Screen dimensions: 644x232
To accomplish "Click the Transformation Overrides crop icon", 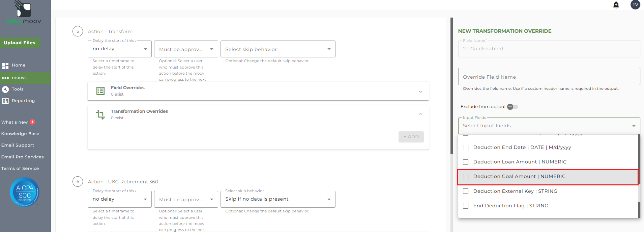I will coord(100,114).
